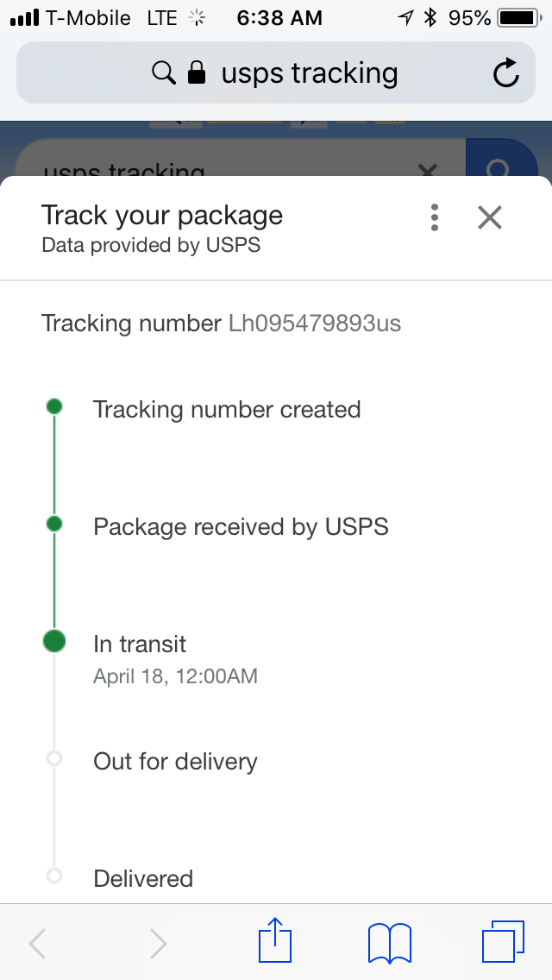Tap the In transit status marker
This screenshot has width=552, height=980.
click(54, 641)
